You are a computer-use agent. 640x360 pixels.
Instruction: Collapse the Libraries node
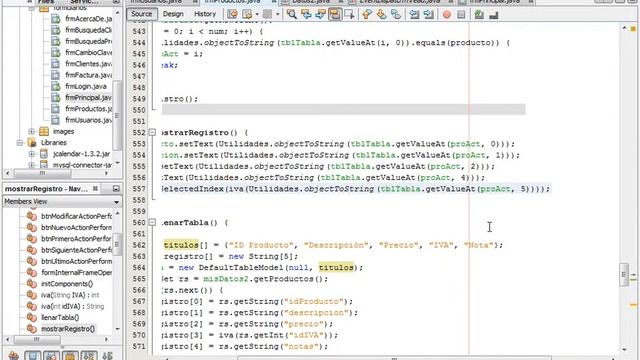[x=20, y=143]
